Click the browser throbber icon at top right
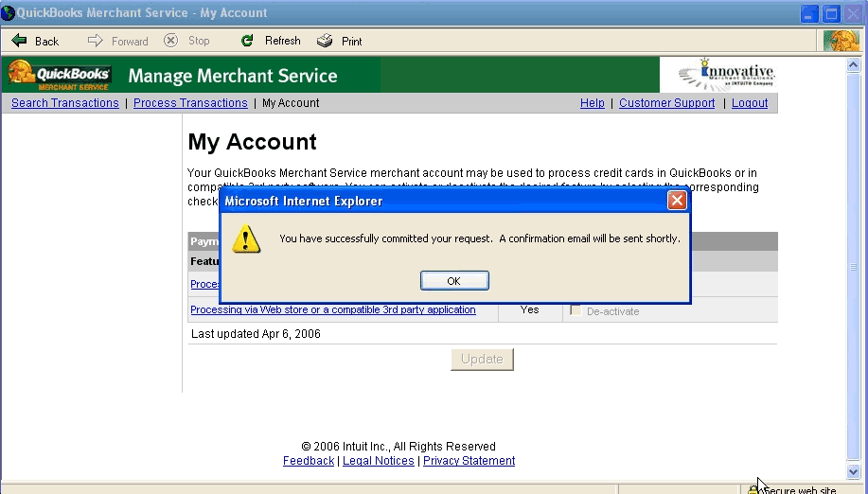Screen dimensions: 868x494 pos(841,41)
